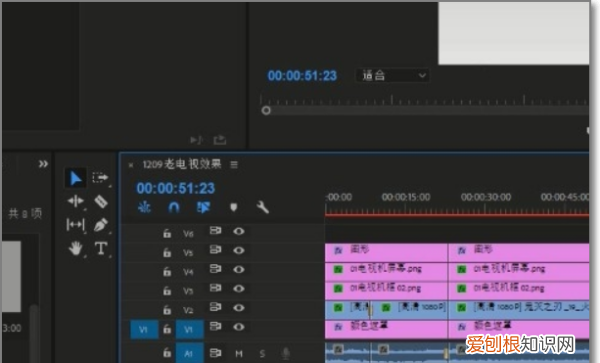
Task: Select the Selection (arrow) tool
Action: (75, 178)
